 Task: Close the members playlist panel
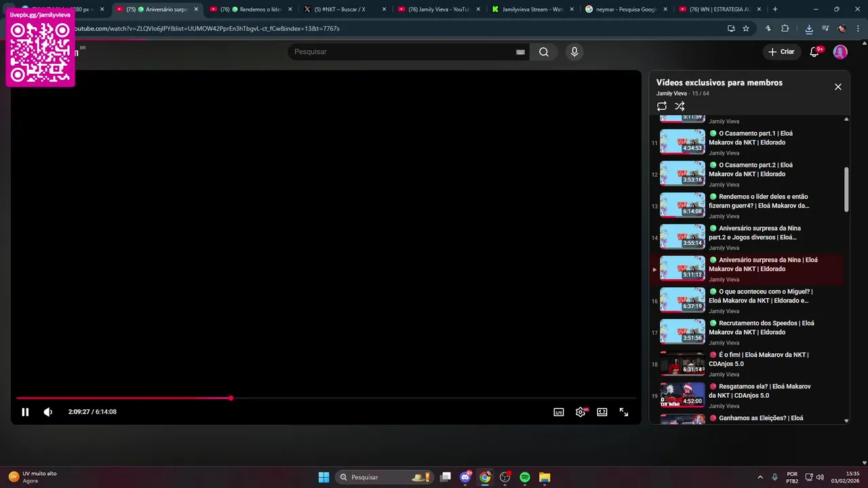[x=837, y=87]
